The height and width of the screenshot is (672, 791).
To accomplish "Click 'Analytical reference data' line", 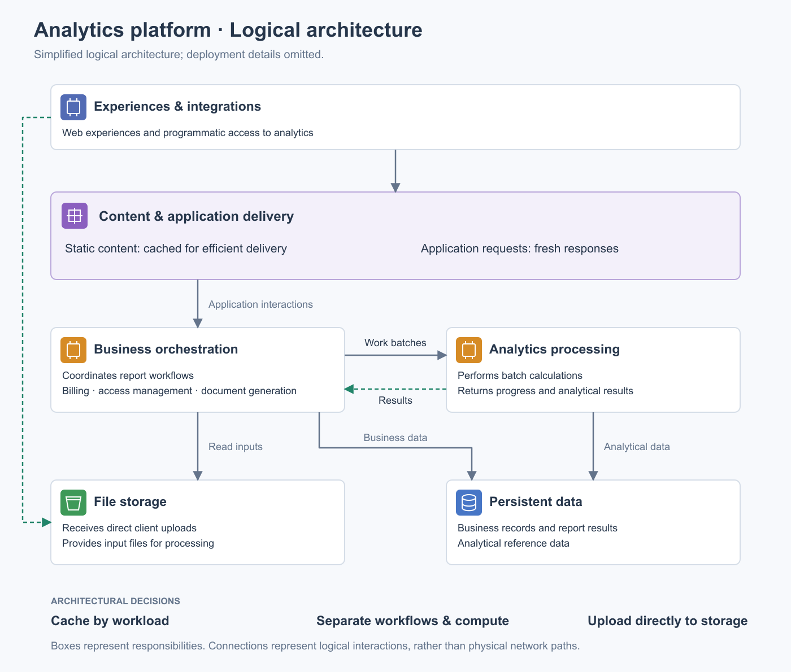I will (514, 543).
